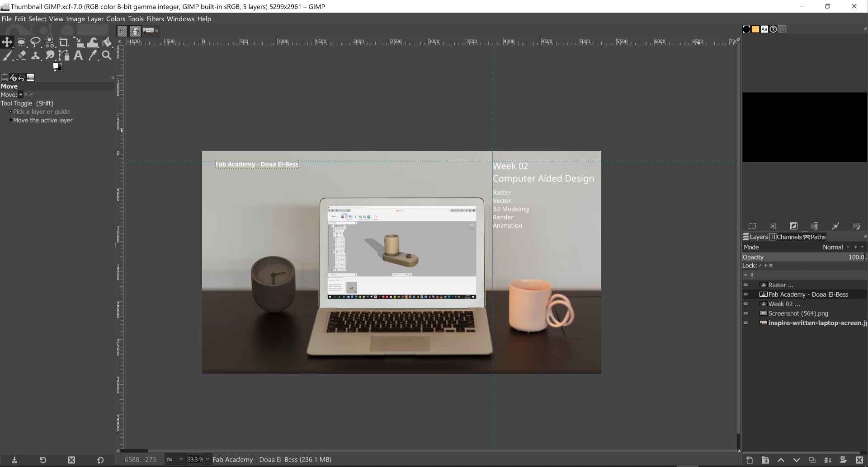The height and width of the screenshot is (467, 868).
Task: Select the Move tool in the toolbox
Action: click(x=7, y=42)
